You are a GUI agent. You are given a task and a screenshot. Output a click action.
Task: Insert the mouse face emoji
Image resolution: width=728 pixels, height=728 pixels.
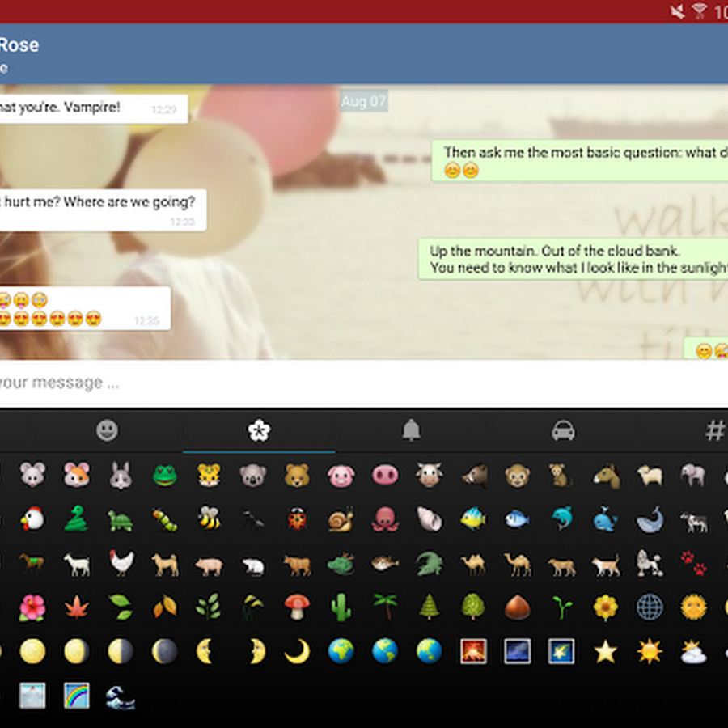click(32, 475)
